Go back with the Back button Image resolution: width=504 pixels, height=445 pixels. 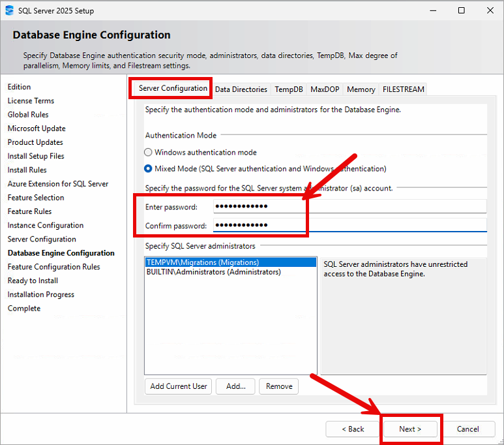coord(353,429)
